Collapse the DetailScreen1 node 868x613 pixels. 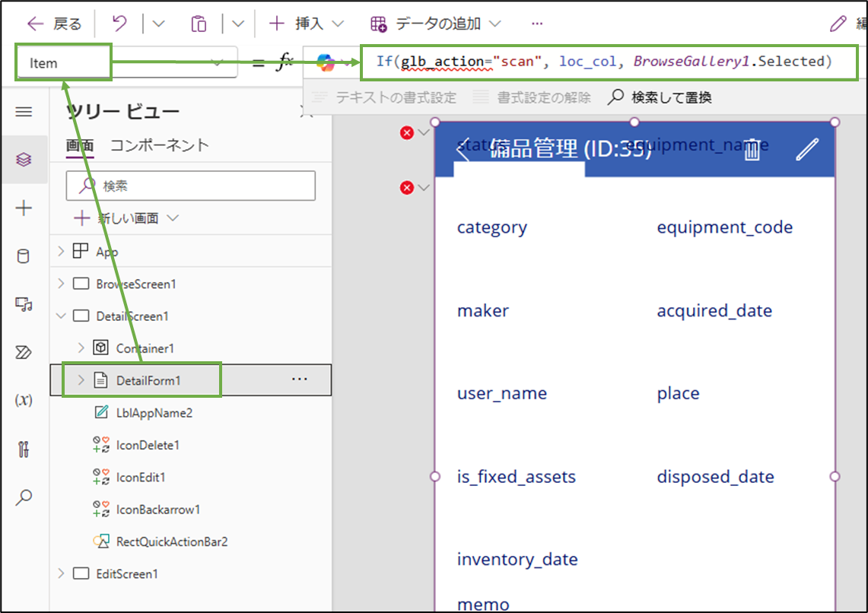pyautogui.click(x=61, y=316)
